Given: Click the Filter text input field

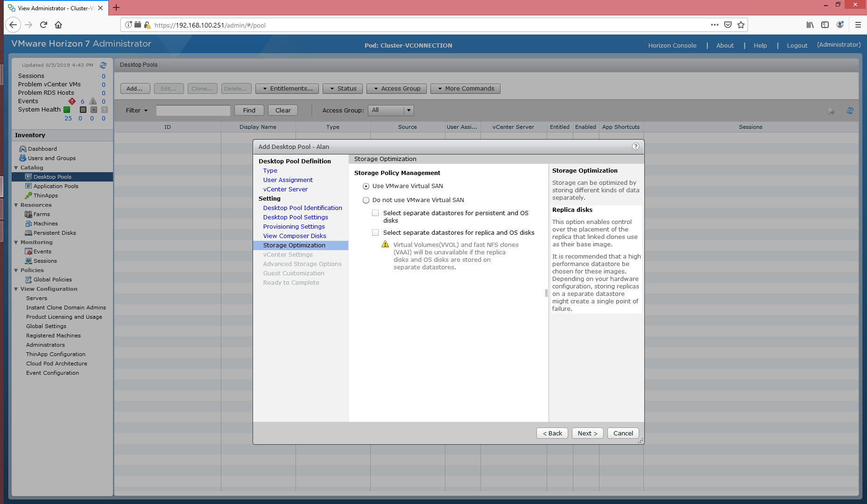Looking at the screenshot, I should tap(193, 111).
